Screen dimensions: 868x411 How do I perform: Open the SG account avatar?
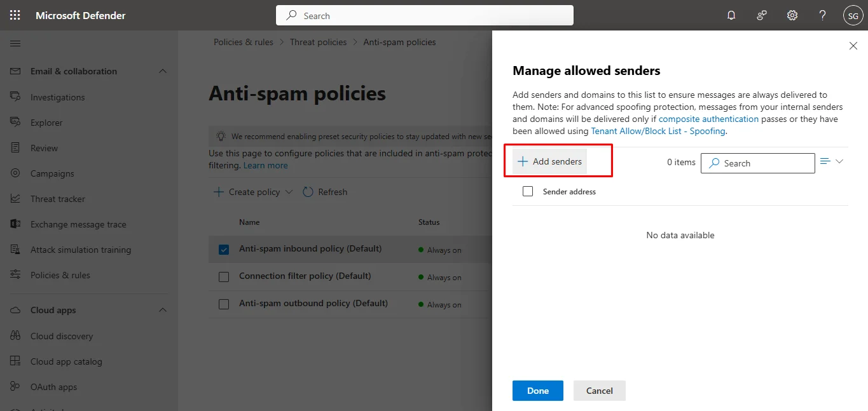click(x=853, y=15)
